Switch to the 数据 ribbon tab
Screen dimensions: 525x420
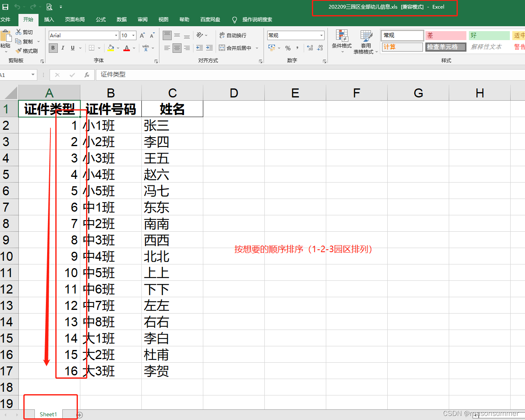[x=121, y=19]
